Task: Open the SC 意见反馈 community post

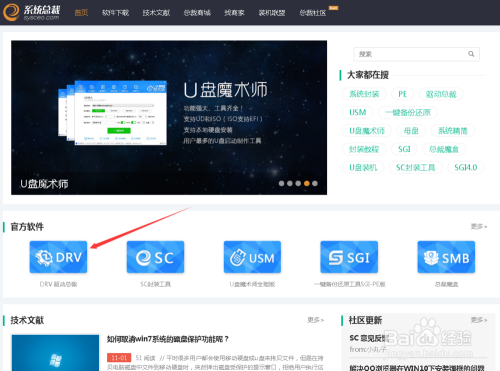Action: click(x=369, y=338)
